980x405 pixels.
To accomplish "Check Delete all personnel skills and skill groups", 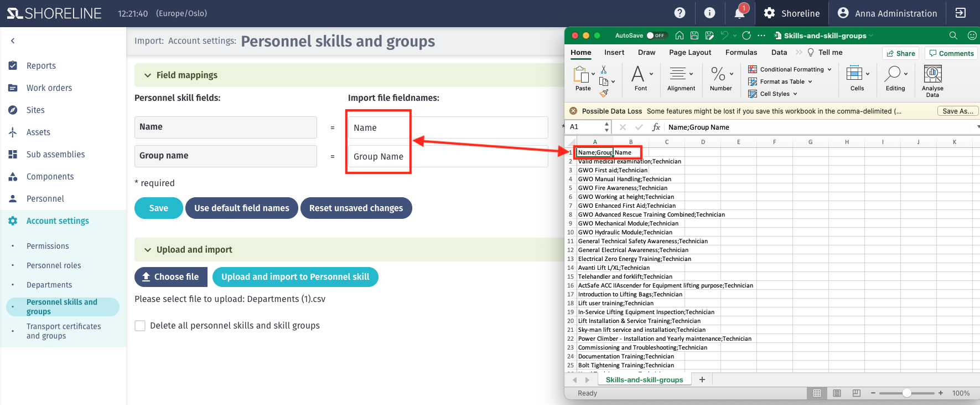I will click(140, 326).
